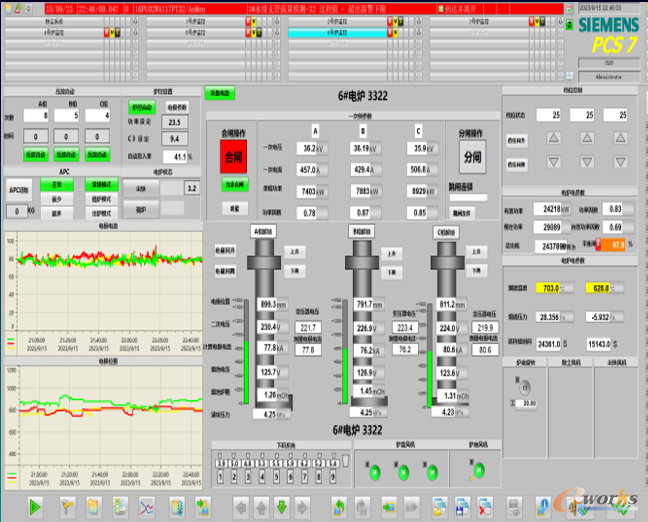Image resolution: width=648 pixels, height=522 pixels.
Task: Click the gray monitor icon in the bottom toolbar
Action: (x=514, y=507)
